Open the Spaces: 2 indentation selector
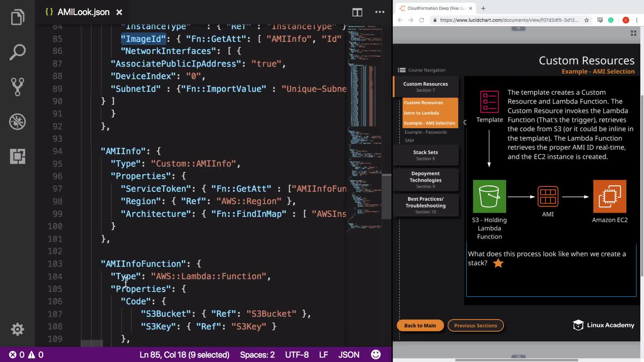 [x=257, y=355]
